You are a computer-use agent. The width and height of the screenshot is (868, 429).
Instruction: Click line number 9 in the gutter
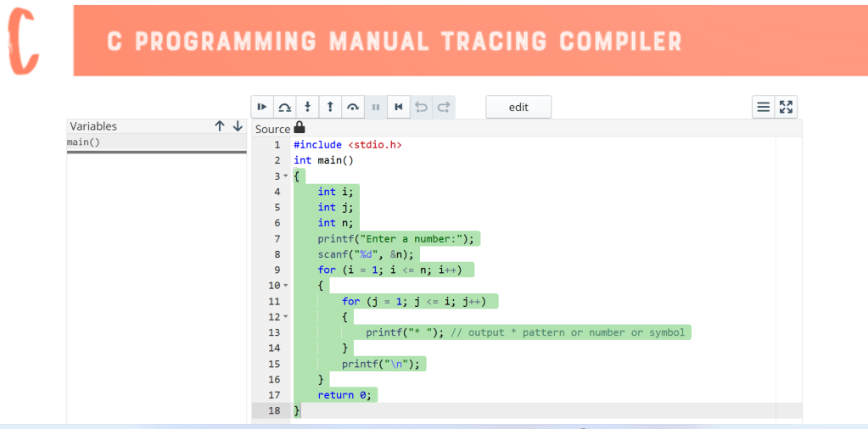pos(277,270)
